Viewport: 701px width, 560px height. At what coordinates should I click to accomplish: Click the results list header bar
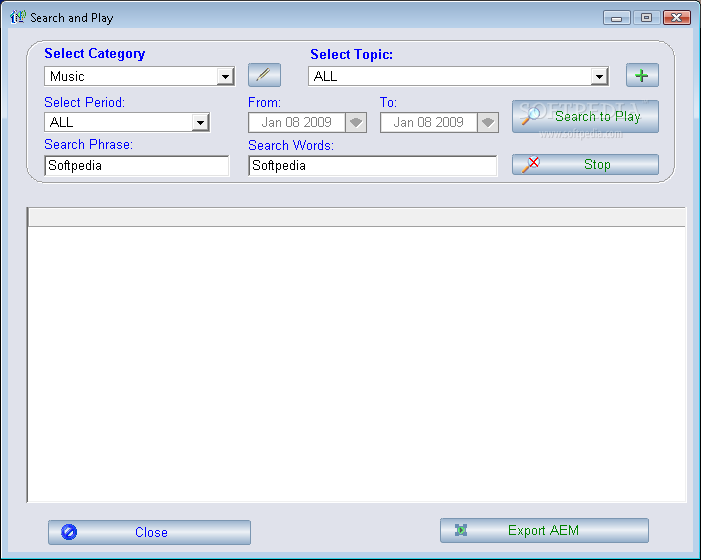pyautogui.click(x=356, y=217)
